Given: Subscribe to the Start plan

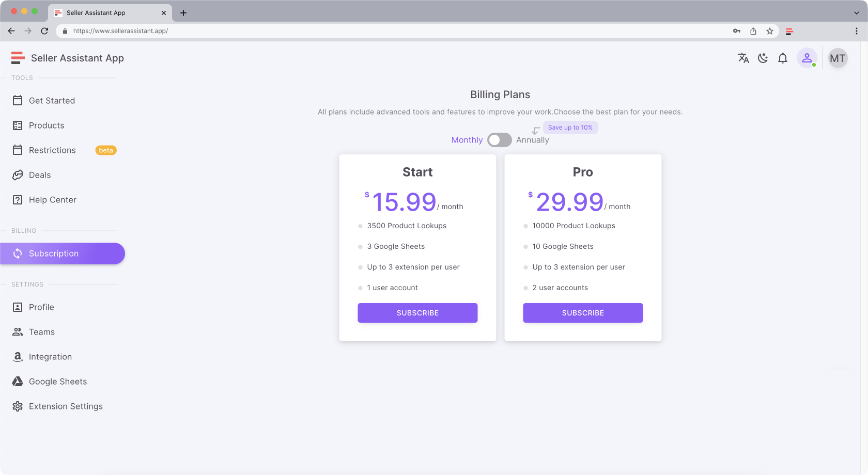Looking at the screenshot, I should coord(417,312).
